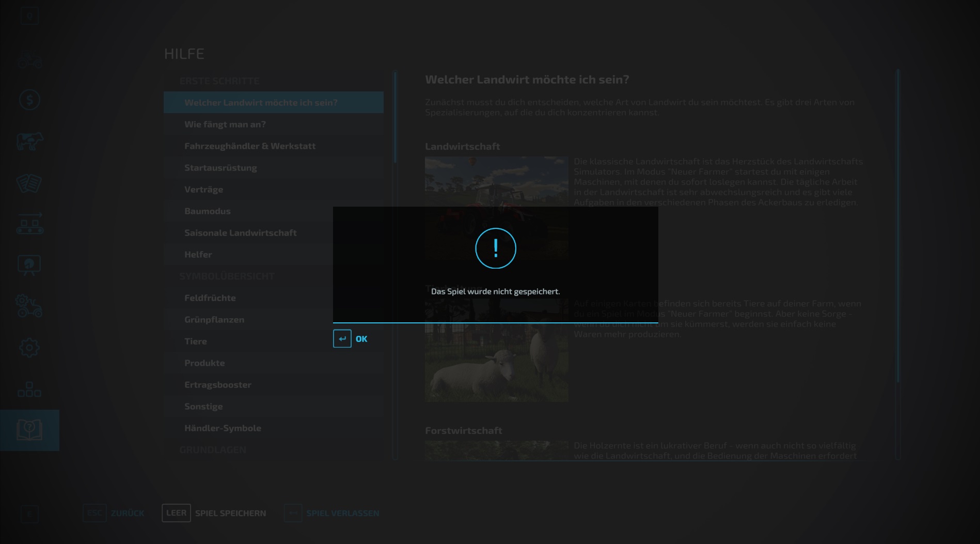The width and height of the screenshot is (980, 544).
Task: Open 'Ertragsbooster' help topic
Action: (274, 384)
